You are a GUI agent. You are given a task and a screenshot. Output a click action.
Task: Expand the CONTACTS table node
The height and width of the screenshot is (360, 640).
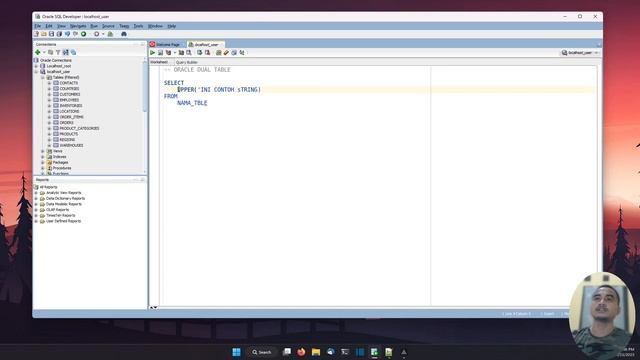click(49, 83)
